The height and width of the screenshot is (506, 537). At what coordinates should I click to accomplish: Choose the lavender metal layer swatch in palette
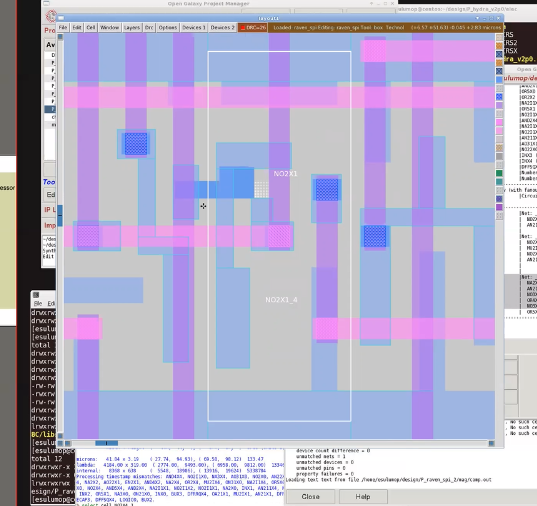499,105
